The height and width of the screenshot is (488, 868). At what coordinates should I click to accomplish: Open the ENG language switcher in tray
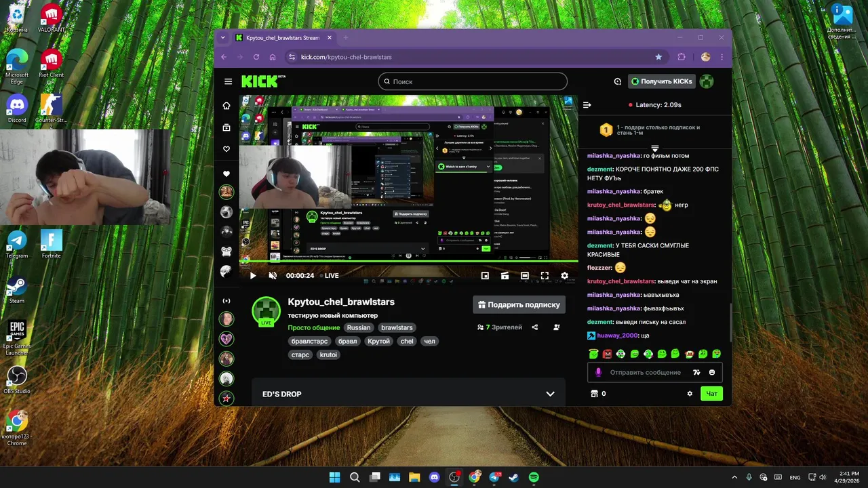(795, 477)
